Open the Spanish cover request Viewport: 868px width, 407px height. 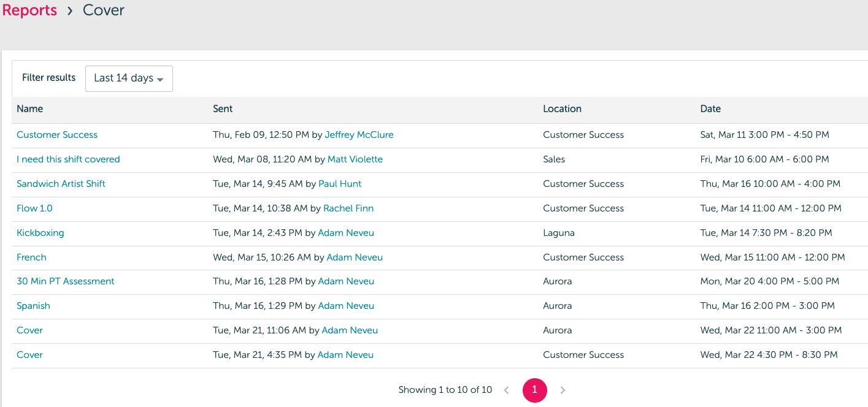33,306
